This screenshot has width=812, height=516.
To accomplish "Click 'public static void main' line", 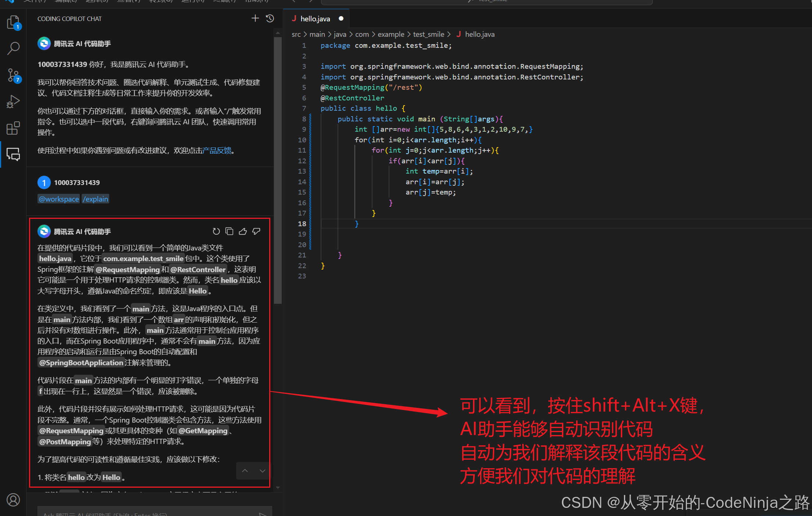I will tap(420, 119).
